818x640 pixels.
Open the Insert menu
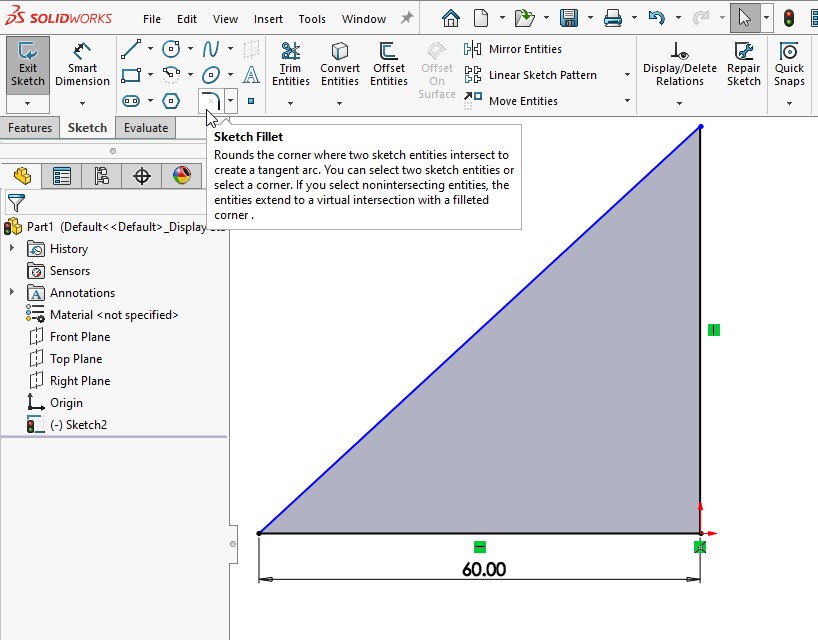click(x=268, y=19)
